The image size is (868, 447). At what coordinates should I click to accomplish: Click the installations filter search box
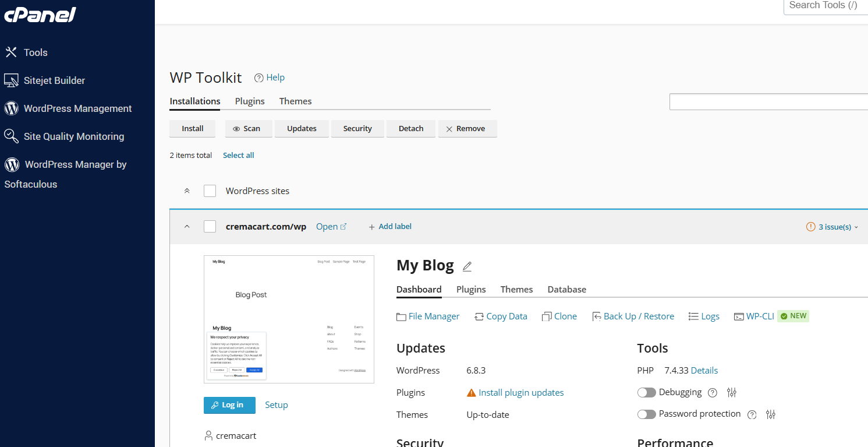coord(768,102)
